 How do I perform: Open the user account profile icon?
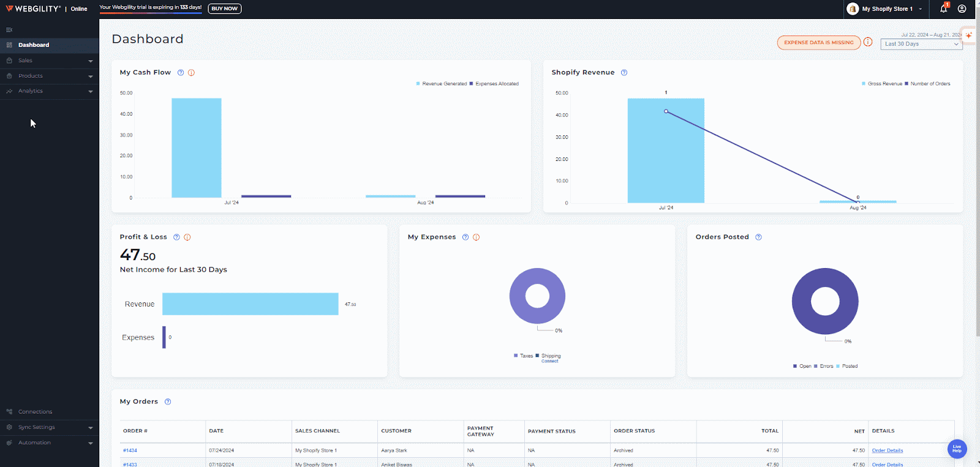962,9
